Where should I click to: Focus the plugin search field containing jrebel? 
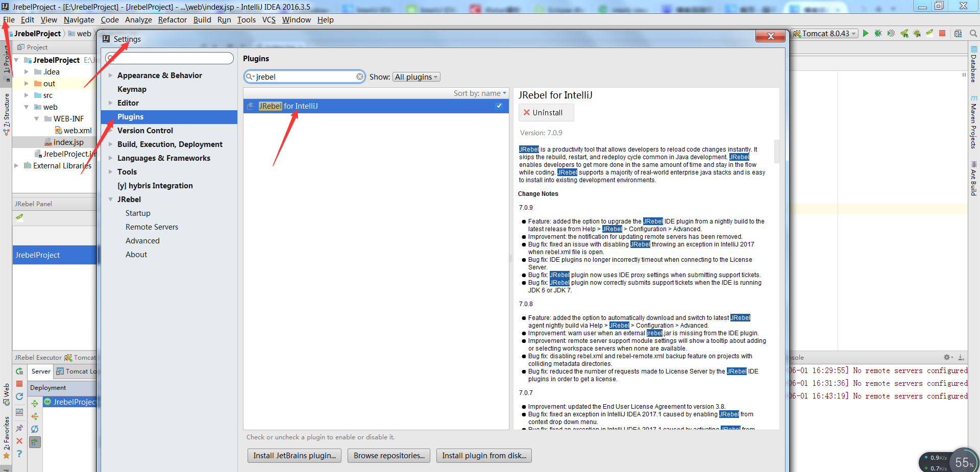[x=305, y=77]
